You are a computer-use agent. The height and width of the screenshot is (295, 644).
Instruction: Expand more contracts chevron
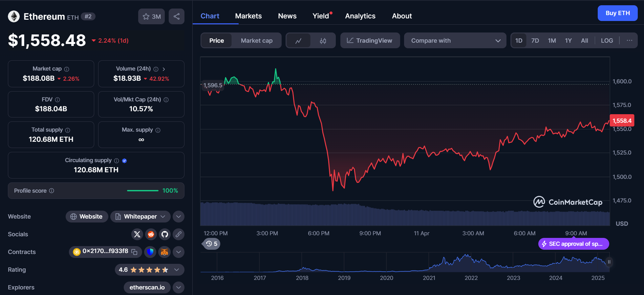pos(179,252)
